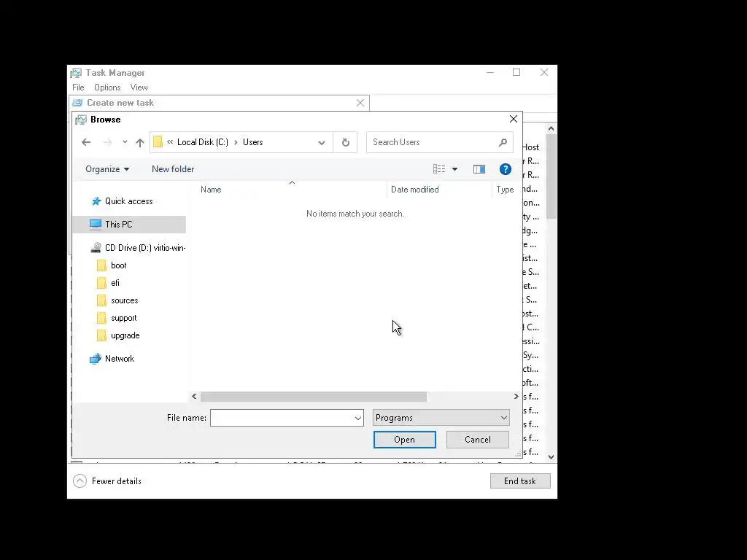Show the preview pane

(x=479, y=169)
